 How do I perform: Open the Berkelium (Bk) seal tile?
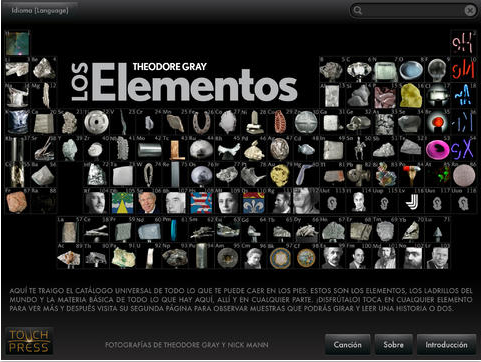coord(280,257)
